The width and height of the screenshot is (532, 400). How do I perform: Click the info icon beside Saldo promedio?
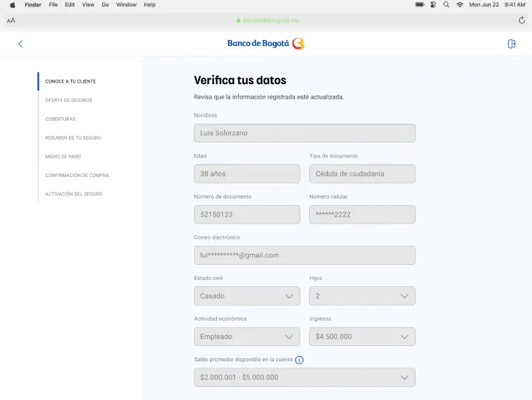pyautogui.click(x=299, y=360)
